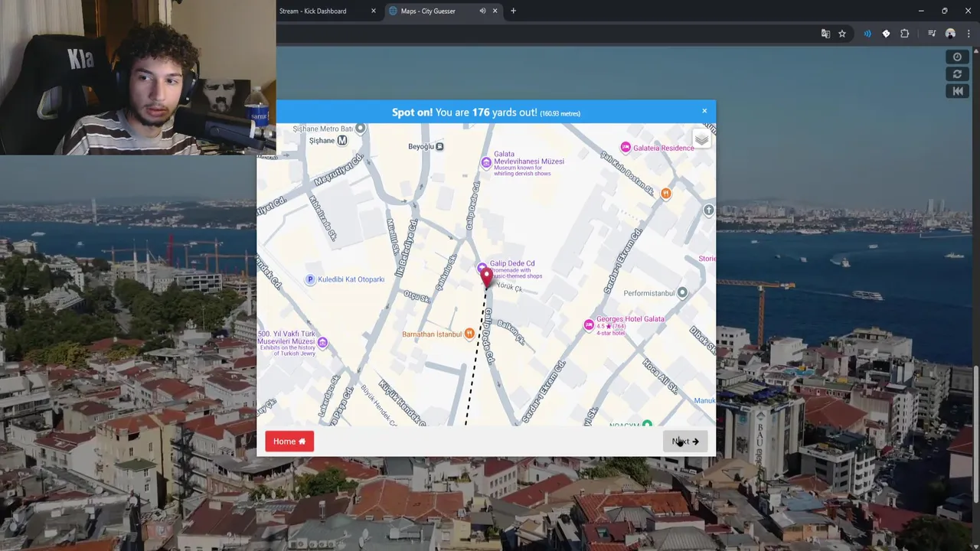Click the Barnathan Istanbul restaurant marker
This screenshot has height=551, width=980.
469,334
